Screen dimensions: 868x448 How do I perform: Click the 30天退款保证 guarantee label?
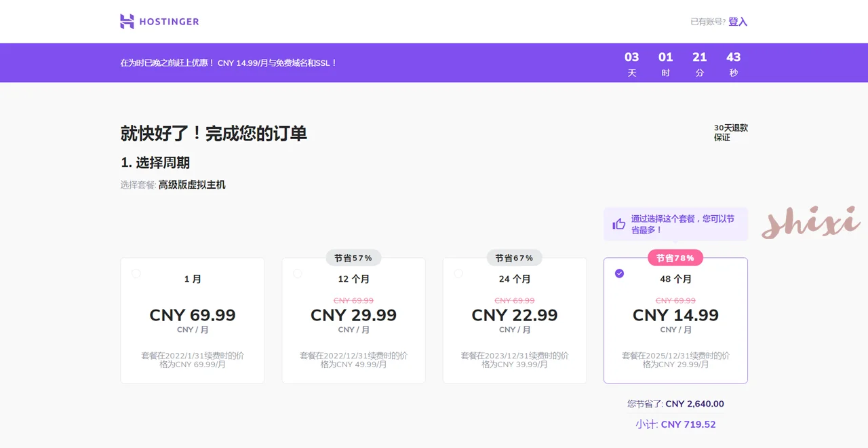pos(731,132)
